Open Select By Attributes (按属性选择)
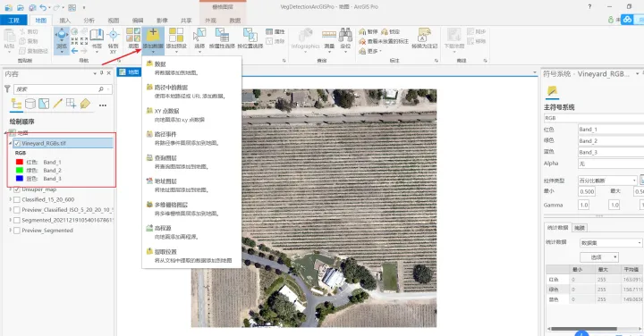 (x=222, y=38)
